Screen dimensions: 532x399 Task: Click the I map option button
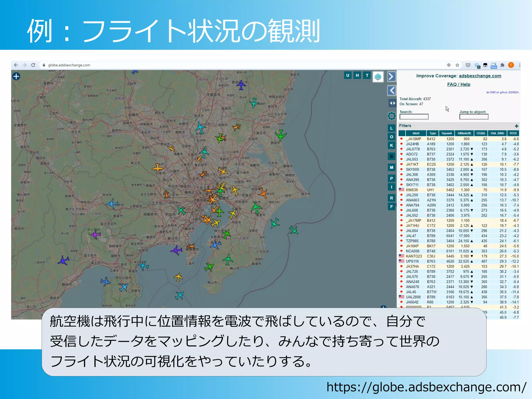(391, 187)
